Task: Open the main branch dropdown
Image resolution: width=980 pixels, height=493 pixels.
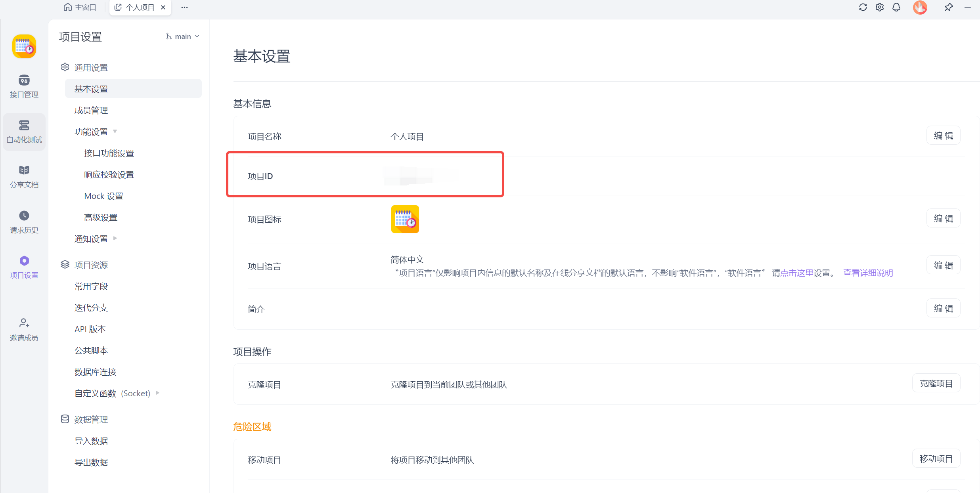Action: [183, 36]
